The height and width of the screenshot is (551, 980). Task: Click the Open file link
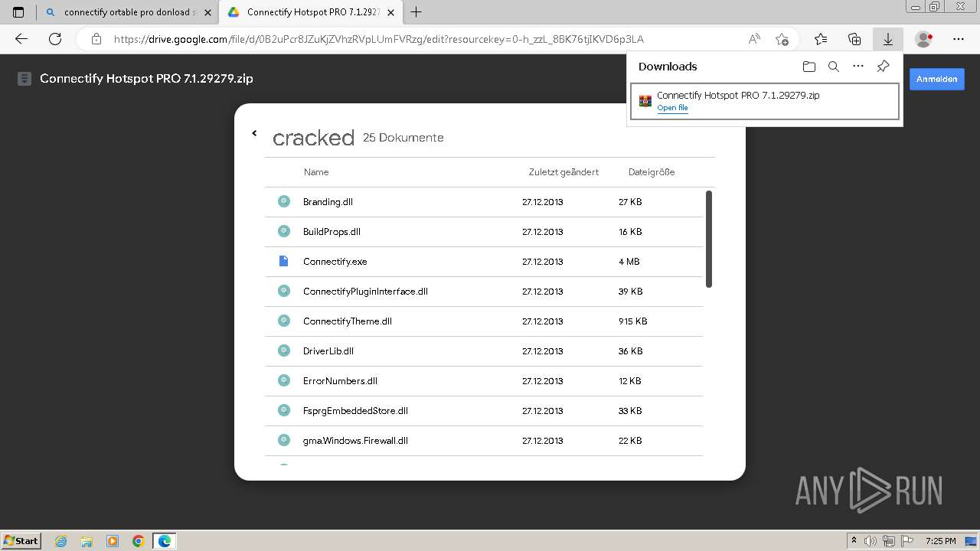(x=672, y=108)
